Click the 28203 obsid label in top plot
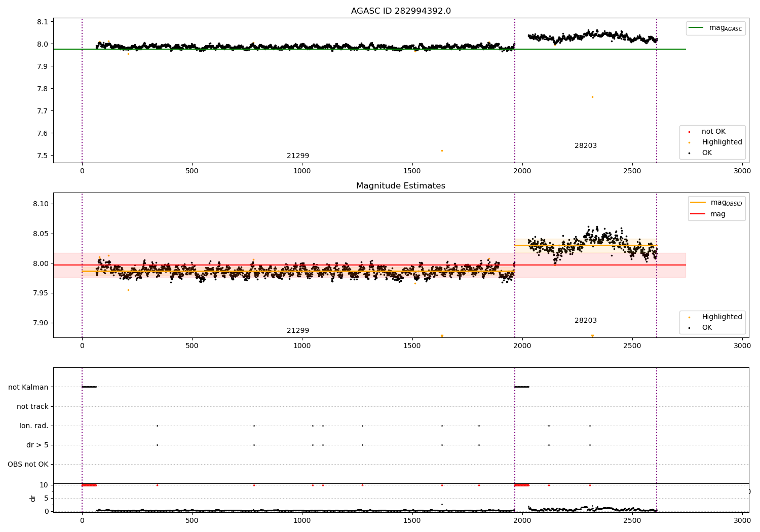Image resolution: width=760 pixels, height=532 pixels. pos(586,146)
